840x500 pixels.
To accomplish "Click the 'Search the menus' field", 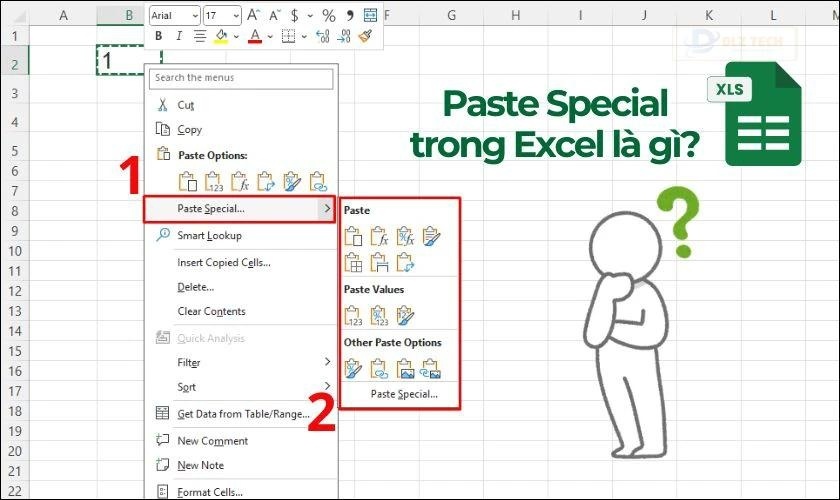I will point(241,78).
